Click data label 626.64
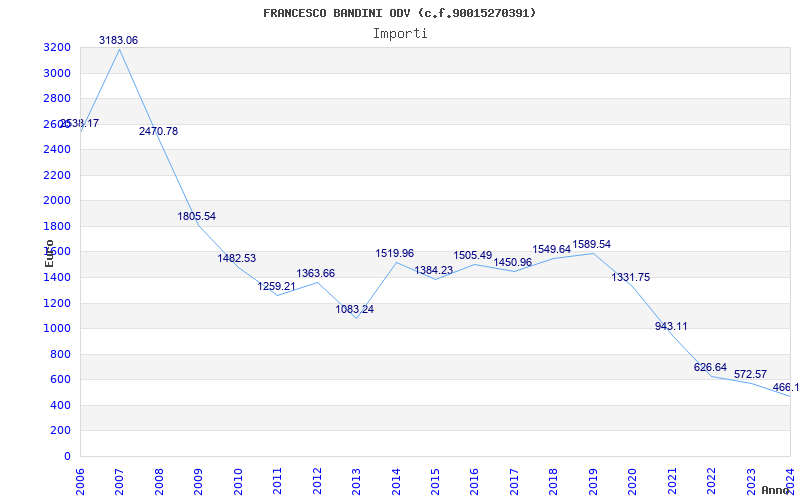Image resolution: width=800 pixels, height=500 pixels. 710,367
